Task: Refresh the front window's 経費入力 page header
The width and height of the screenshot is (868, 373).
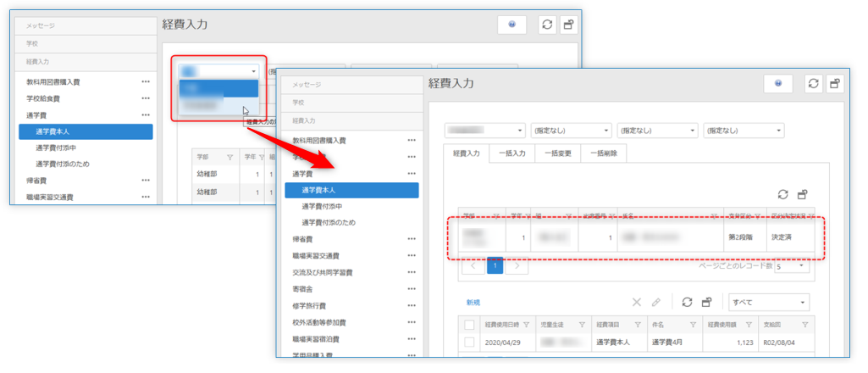Action: click(813, 84)
